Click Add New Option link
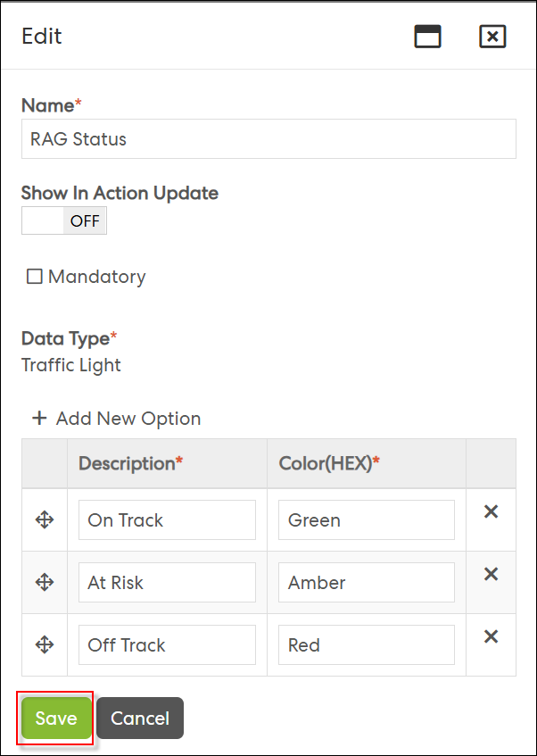The image size is (537, 756). [x=128, y=418]
